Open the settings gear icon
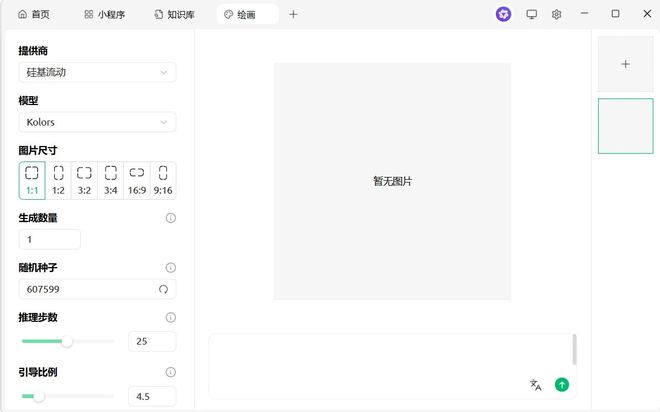 pyautogui.click(x=557, y=14)
